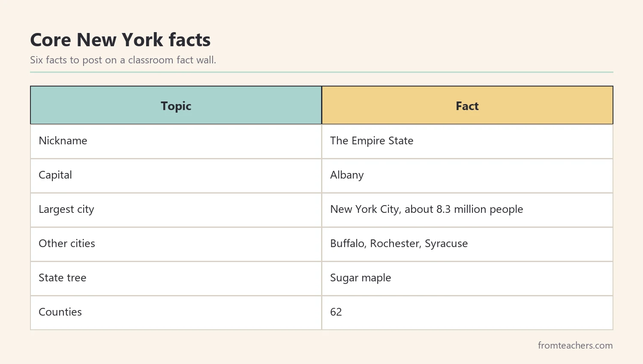Click the 'fromteachers.com' footer text

click(x=575, y=345)
